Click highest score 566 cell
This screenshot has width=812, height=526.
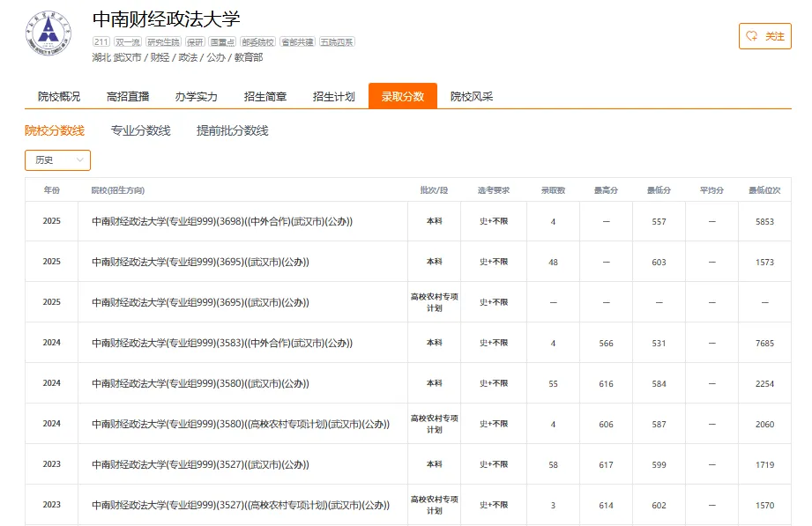(x=606, y=344)
